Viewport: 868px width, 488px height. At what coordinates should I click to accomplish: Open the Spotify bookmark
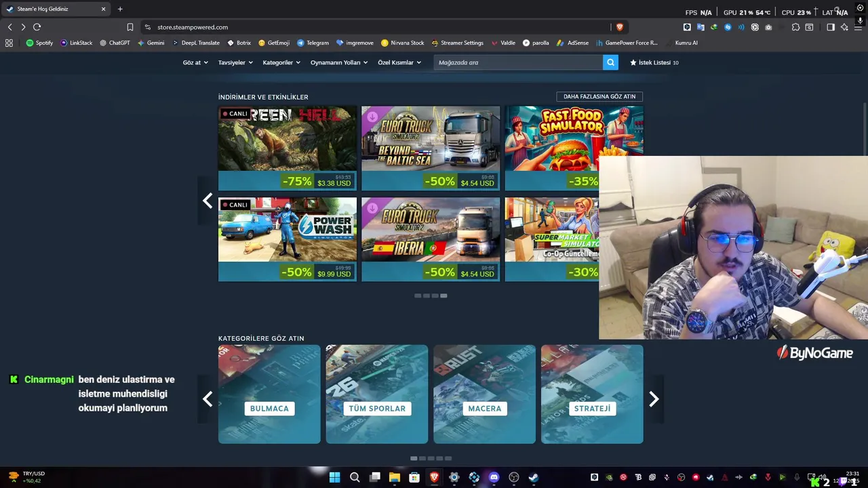(x=39, y=43)
